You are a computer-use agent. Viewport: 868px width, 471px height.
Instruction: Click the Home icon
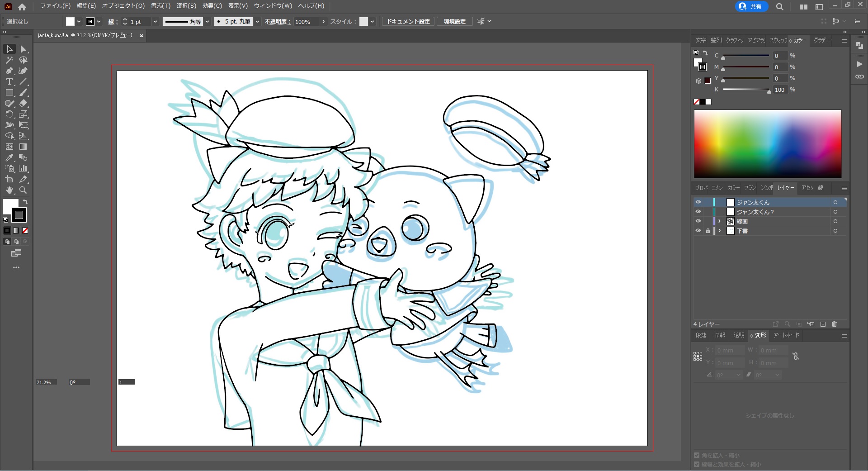pyautogui.click(x=22, y=7)
